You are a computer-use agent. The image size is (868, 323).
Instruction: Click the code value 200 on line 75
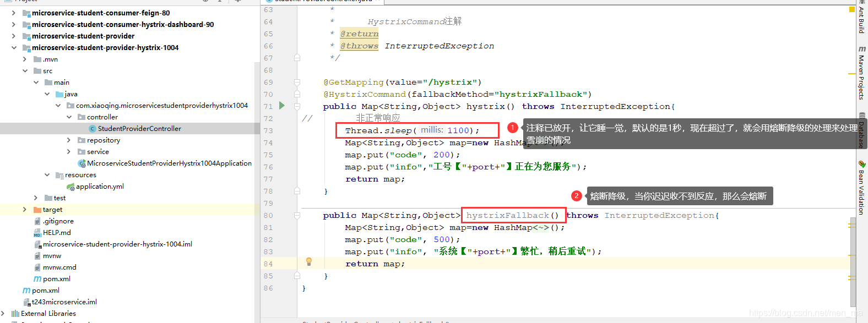click(x=442, y=155)
